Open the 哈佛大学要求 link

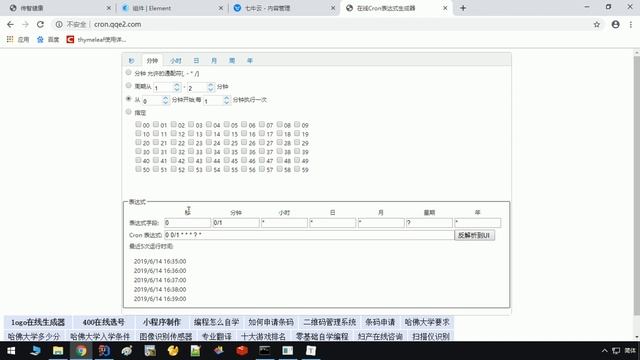427,322
